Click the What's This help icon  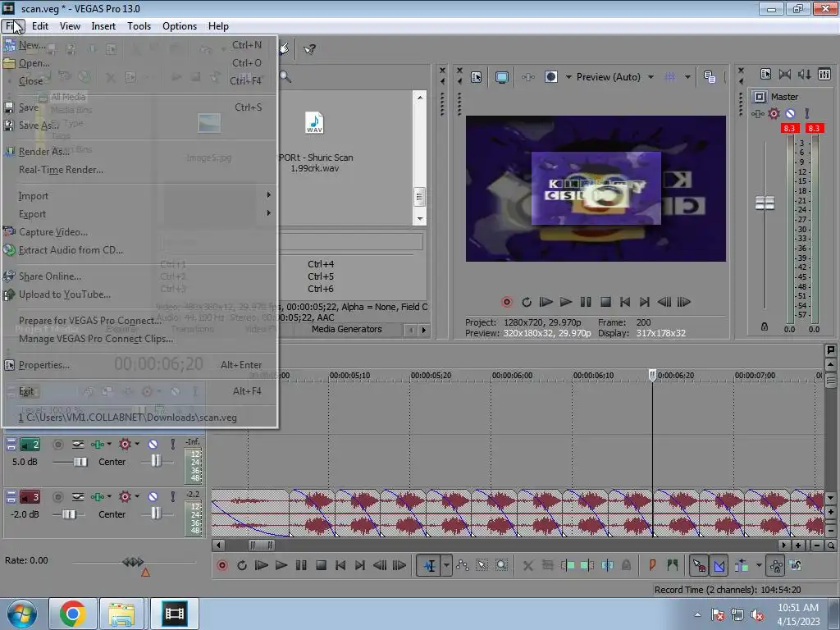point(309,49)
